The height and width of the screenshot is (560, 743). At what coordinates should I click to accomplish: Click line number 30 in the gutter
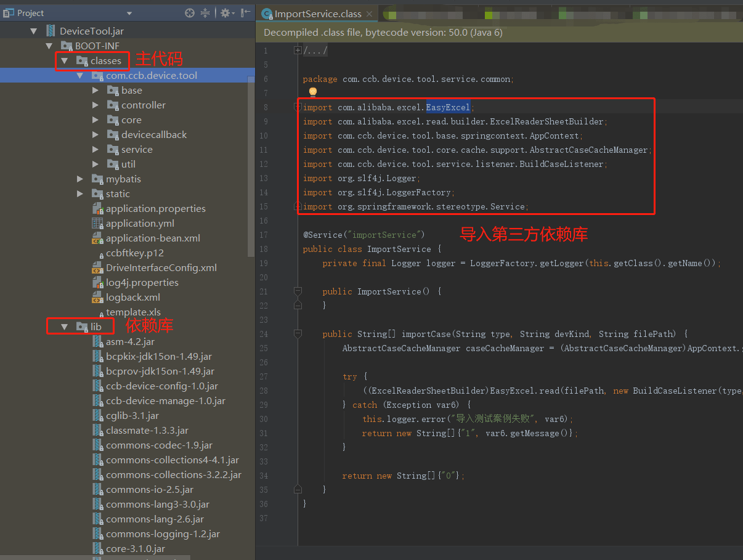pos(264,419)
